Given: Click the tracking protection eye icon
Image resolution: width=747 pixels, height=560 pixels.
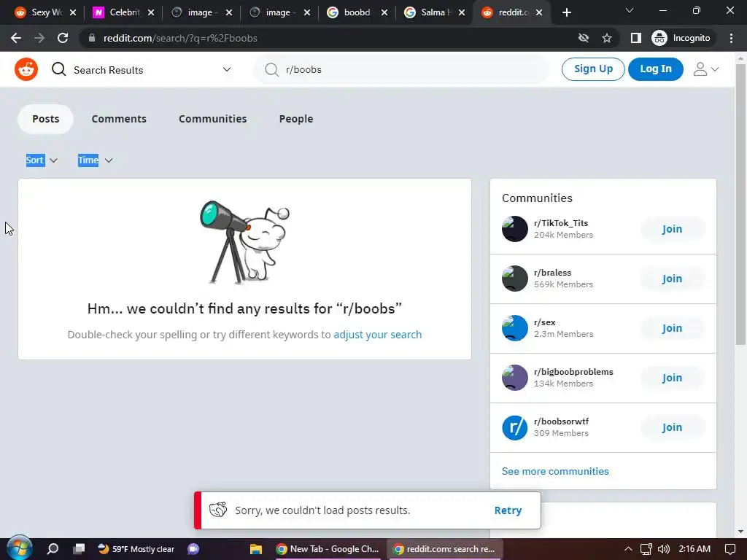Looking at the screenshot, I should (583, 38).
